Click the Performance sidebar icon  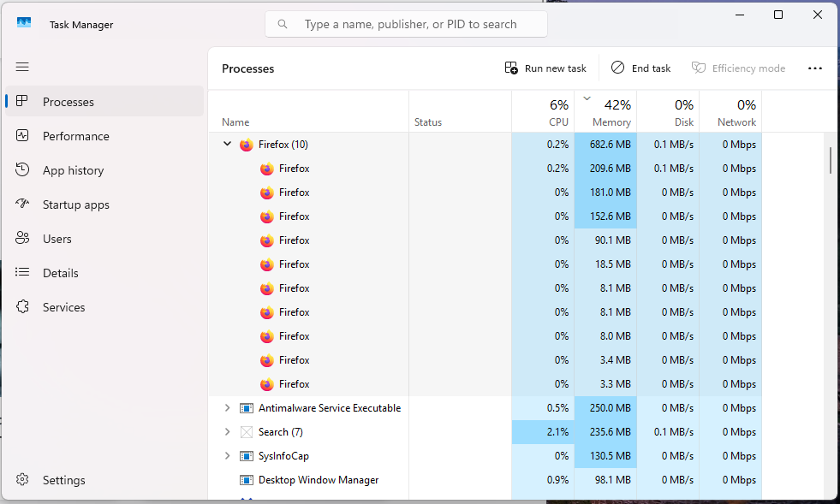(x=22, y=135)
